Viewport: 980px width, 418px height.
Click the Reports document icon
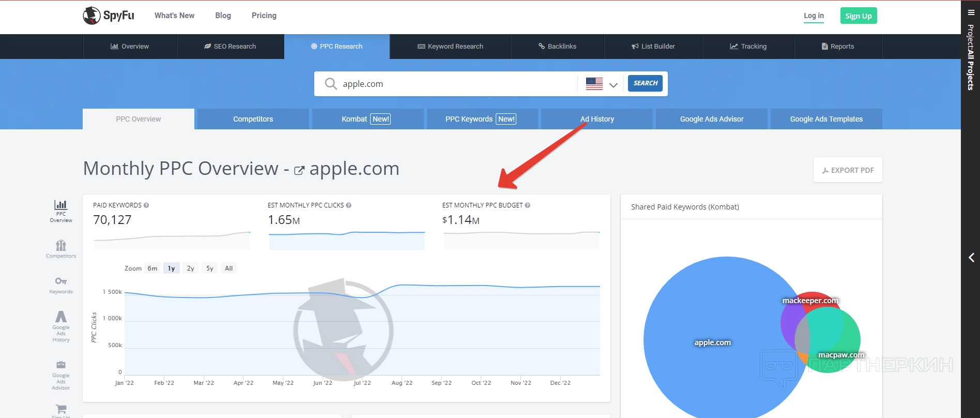(x=825, y=47)
